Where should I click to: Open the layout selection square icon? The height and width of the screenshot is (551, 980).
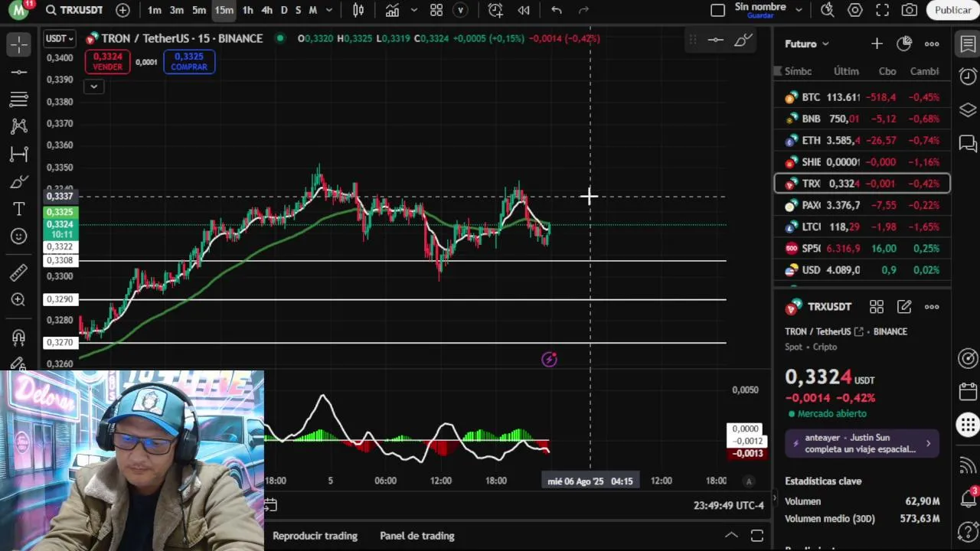pyautogui.click(x=717, y=10)
